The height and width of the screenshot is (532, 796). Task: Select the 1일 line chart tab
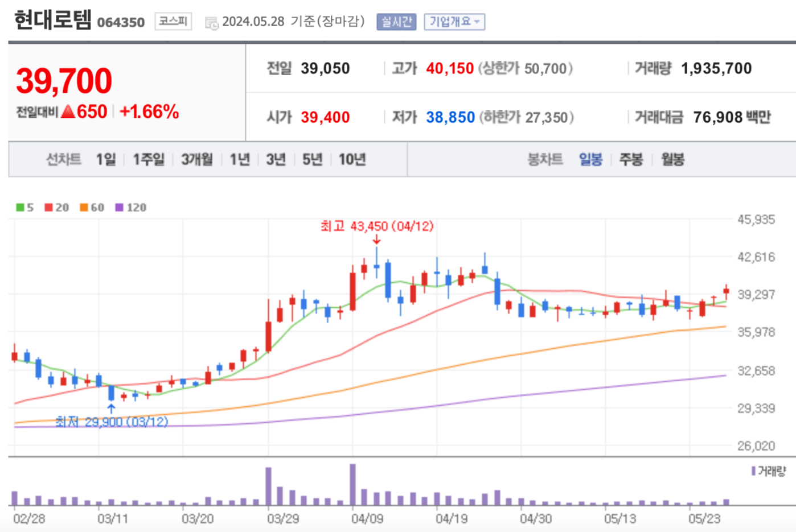[x=106, y=159]
